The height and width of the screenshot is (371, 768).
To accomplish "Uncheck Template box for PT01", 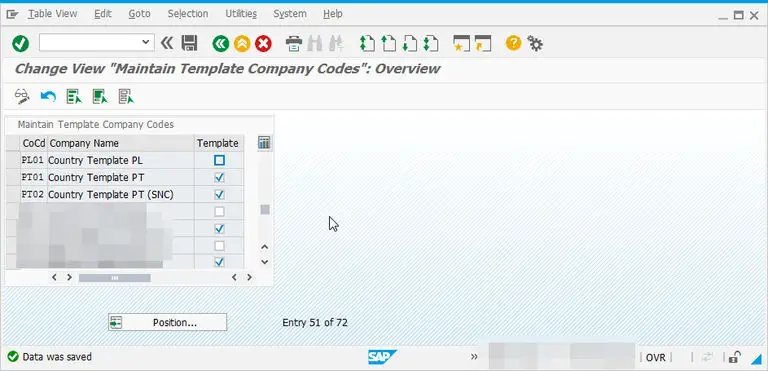I will [219, 177].
